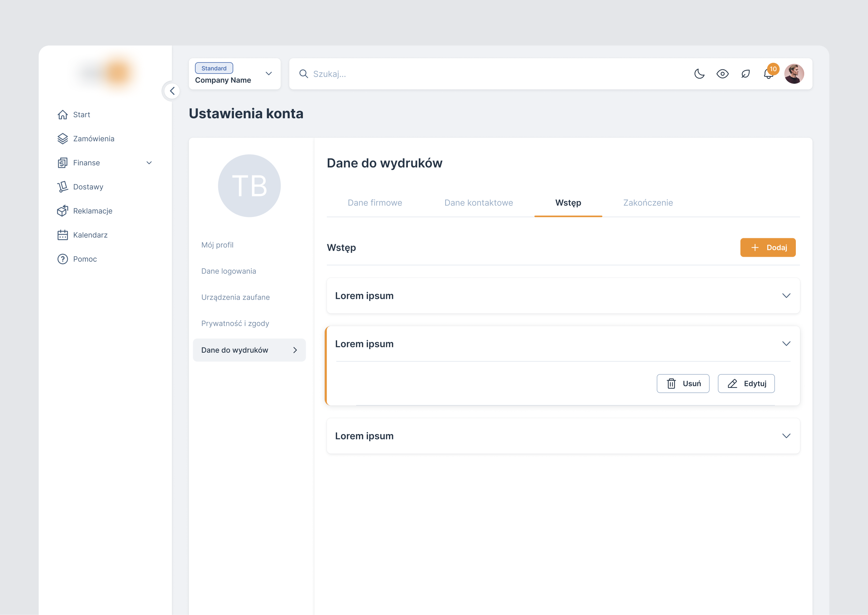
Task: Click the Dodaj button
Action: pyautogui.click(x=768, y=247)
